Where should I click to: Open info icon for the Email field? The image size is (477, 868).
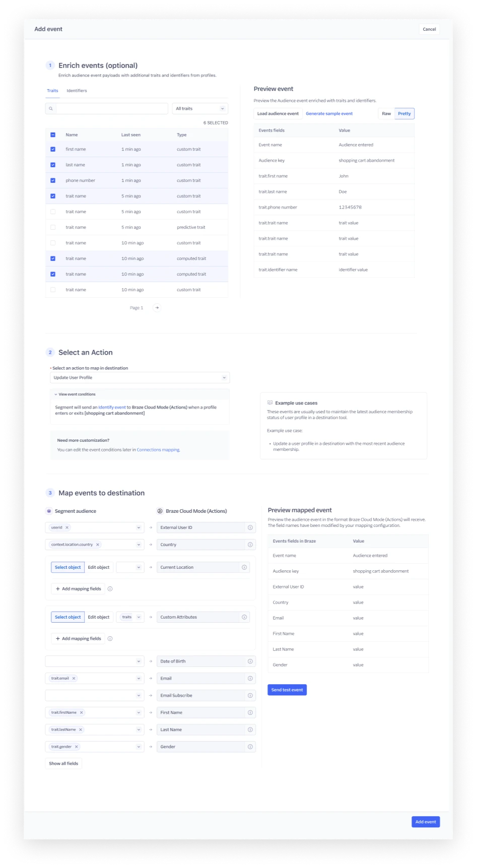(250, 678)
